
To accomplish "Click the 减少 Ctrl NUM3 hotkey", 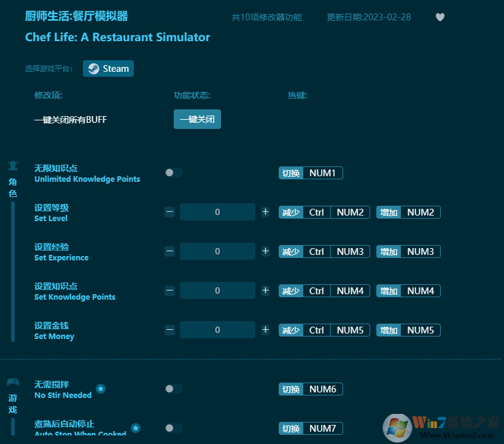I will (x=324, y=251).
